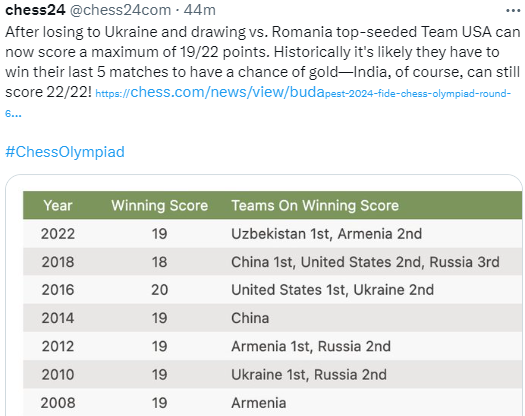The width and height of the screenshot is (525, 416).
Task: Click the 2014 China row
Action: click(272, 318)
